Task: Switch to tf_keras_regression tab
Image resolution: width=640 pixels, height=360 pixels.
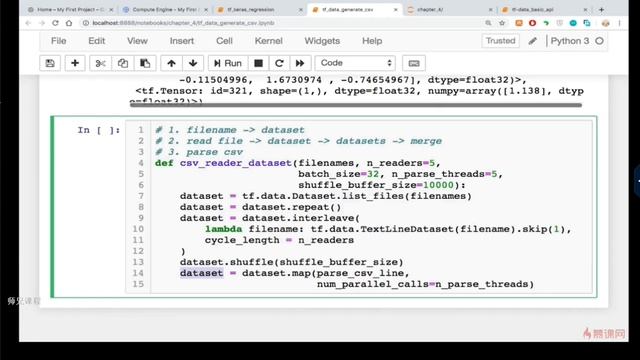Action: pyautogui.click(x=260, y=9)
